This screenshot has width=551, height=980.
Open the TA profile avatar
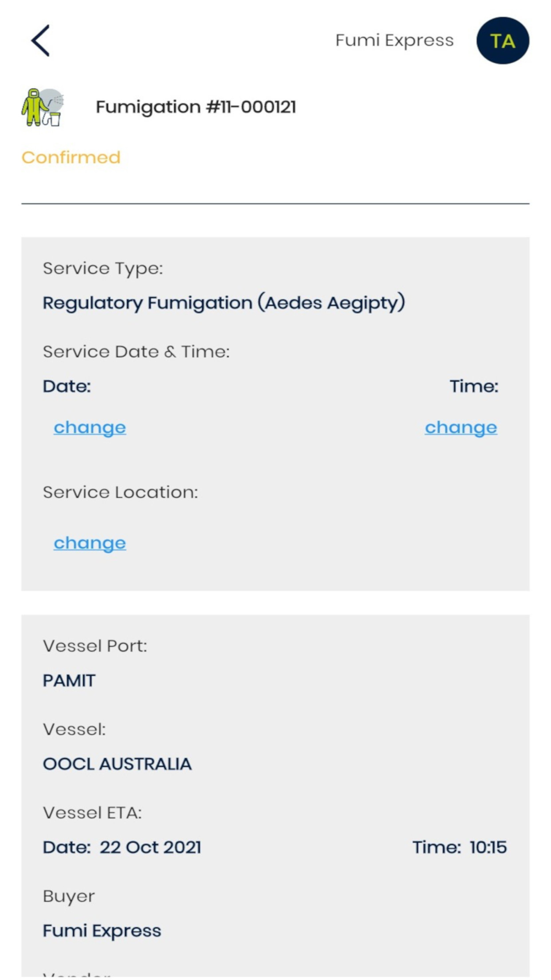click(x=502, y=41)
